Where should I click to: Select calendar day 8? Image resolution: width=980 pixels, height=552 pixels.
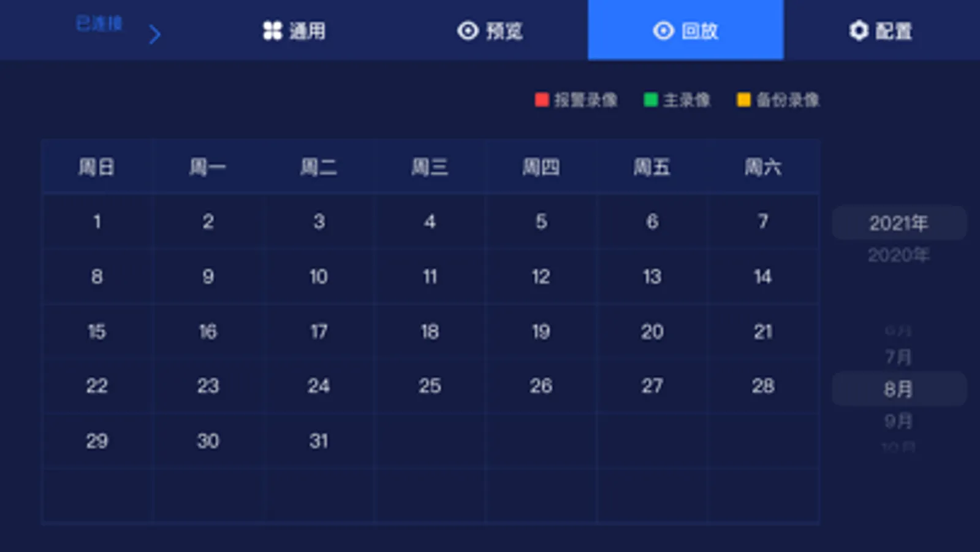point(97,277)
